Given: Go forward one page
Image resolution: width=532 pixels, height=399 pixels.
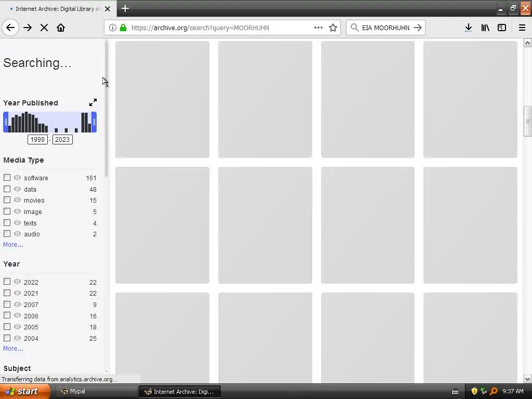Looking at the screenshot, I should click(x=28, y=28).
